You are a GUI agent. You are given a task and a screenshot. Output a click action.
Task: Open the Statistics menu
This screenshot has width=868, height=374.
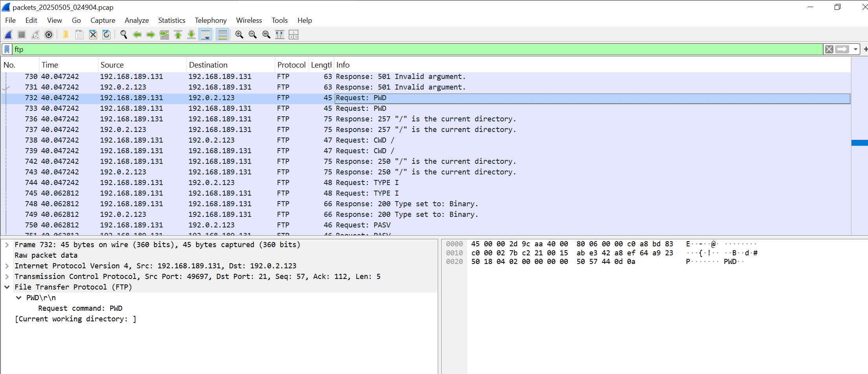coord(172,20)
